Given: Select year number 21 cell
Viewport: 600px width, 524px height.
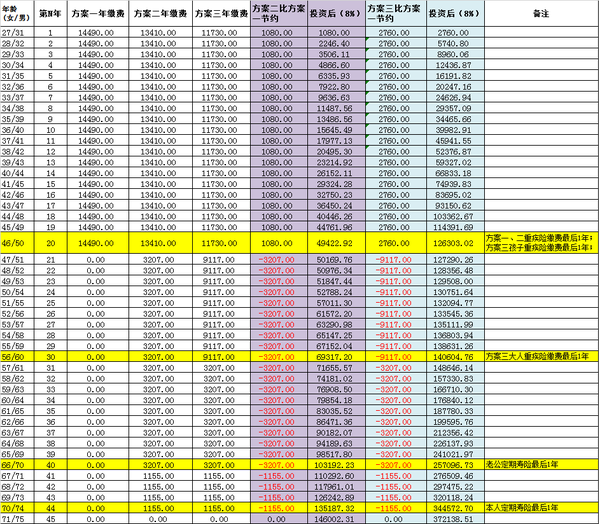Looking at the screenshot, I should point(51,260).
